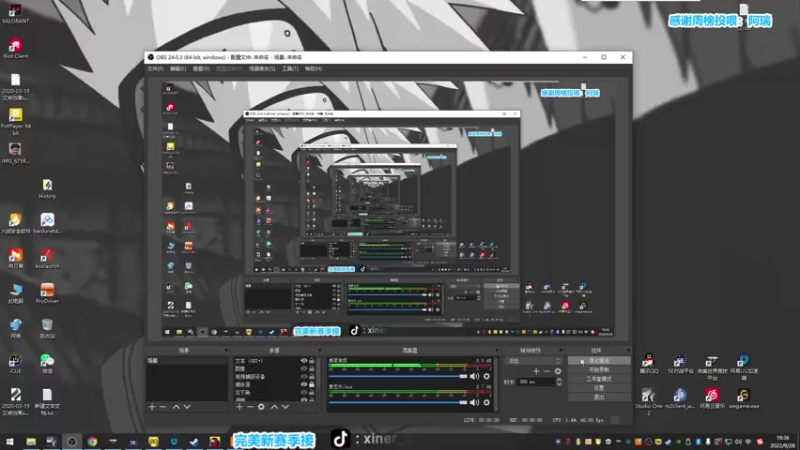Open Steam from the taskbar
Image resolution: width=800 pixels, height=450 pixels.
coord(194,441)
